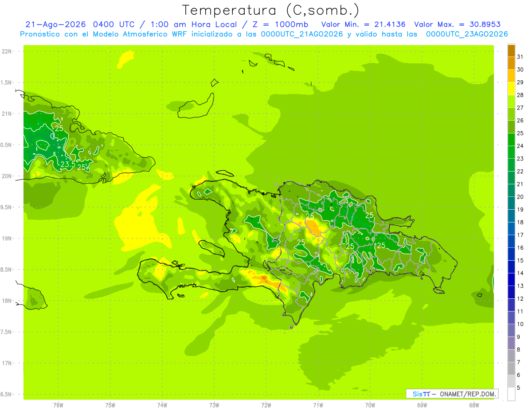532x411 pixels.
Task: Click the '73W' longitude label
Action: 214,405
